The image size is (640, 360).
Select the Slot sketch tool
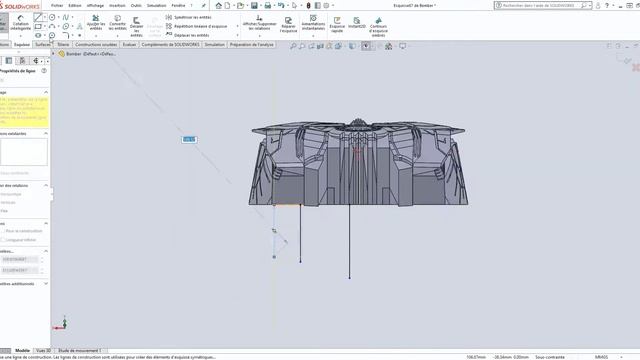(38, 36)
